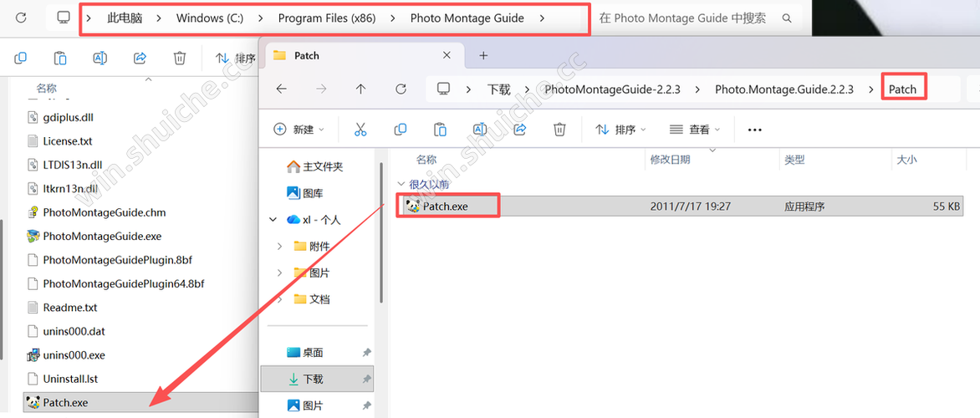
Task: Collapse the 很久以前 file group
Action: point(401,184)
